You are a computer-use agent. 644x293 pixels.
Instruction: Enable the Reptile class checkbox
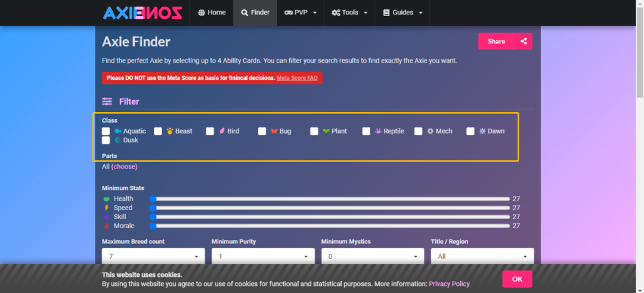click(366, 131)
